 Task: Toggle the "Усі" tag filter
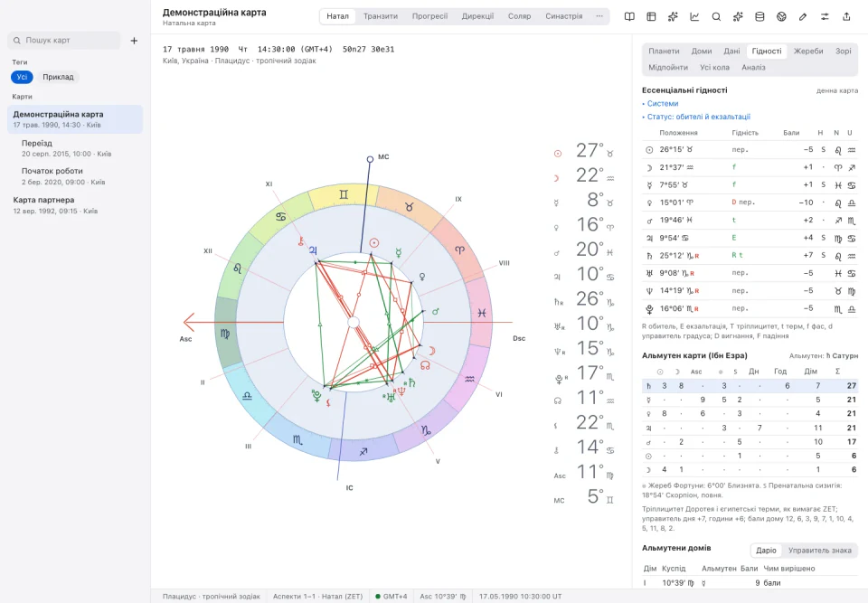[22, 77]
